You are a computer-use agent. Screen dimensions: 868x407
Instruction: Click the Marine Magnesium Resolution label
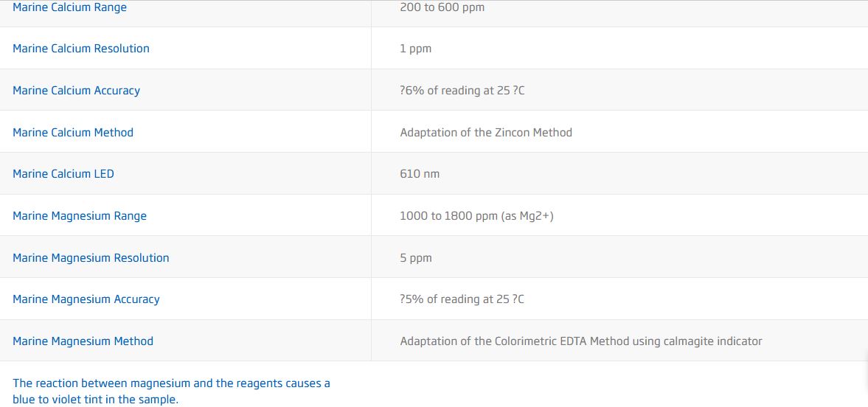coord(91,258)
